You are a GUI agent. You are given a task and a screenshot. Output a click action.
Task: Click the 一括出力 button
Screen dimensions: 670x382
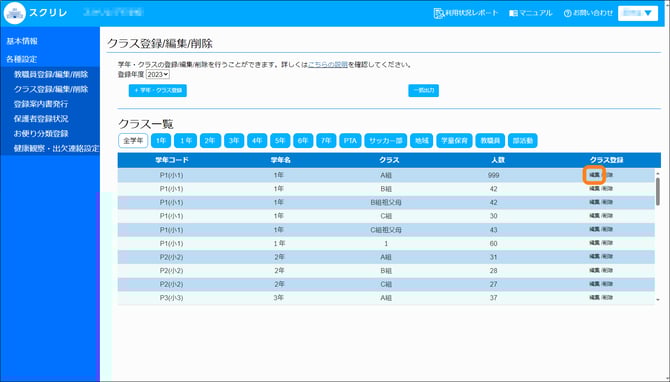coord(423,90)
